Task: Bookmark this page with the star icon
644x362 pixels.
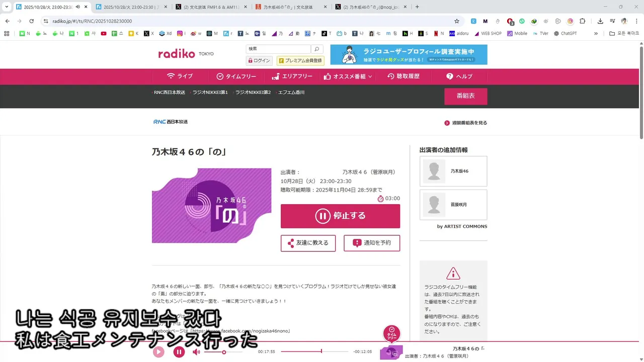Action: (457, 21)
